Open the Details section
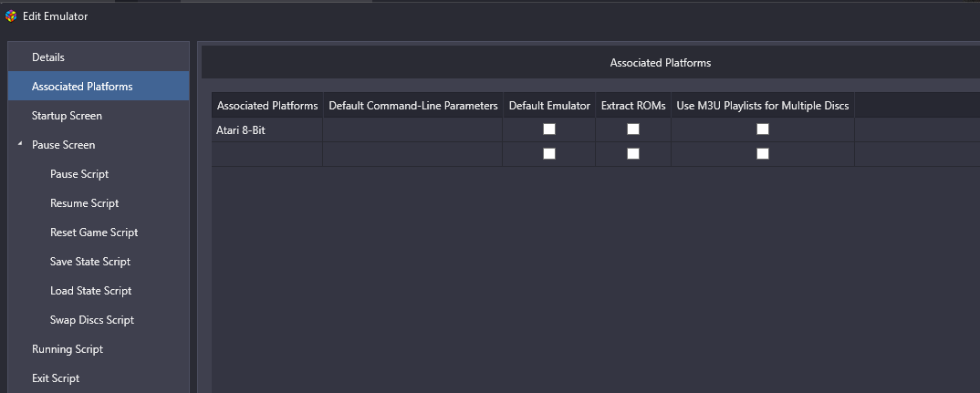The image size is (980, 393). point(99,57)
